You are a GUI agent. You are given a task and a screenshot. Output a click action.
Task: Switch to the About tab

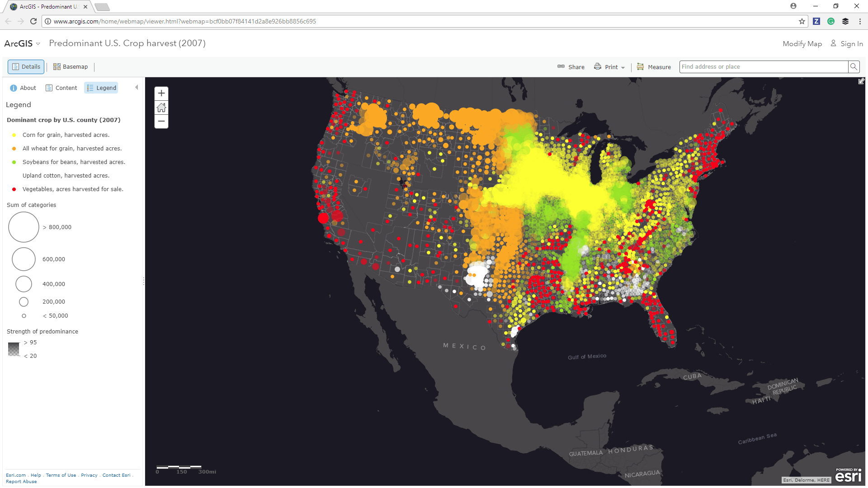click(x=23, y=88)
